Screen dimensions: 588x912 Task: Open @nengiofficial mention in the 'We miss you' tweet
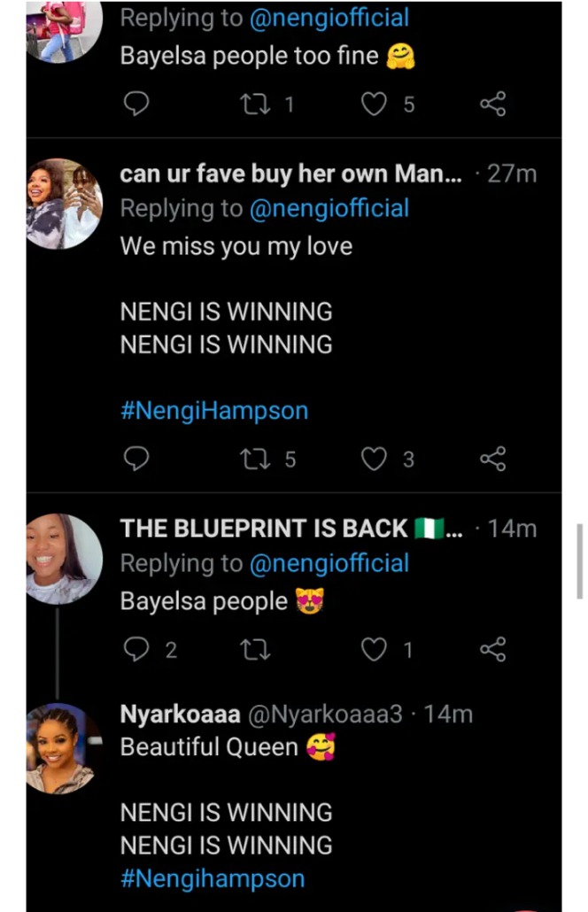point(328,208)
